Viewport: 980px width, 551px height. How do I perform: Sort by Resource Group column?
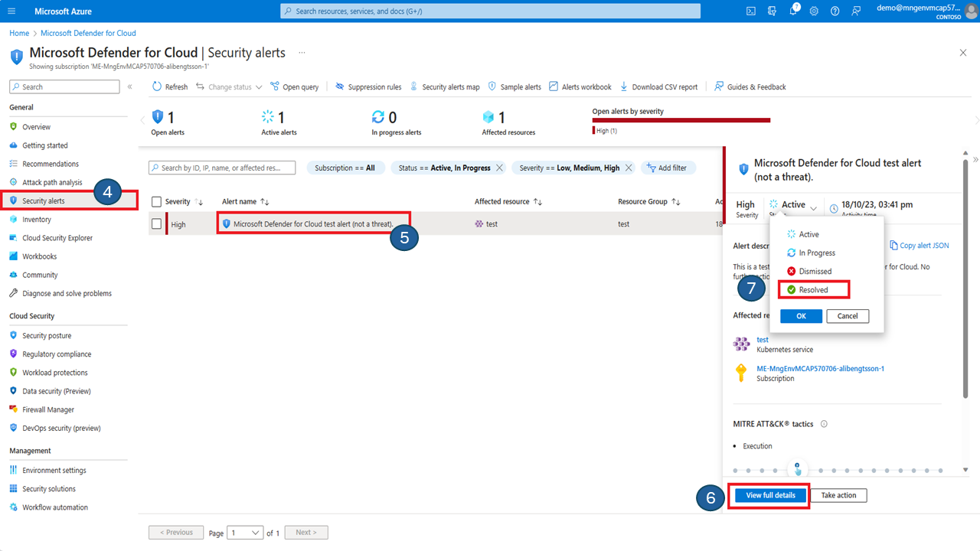pyautogui.click(x=649, y=202)
